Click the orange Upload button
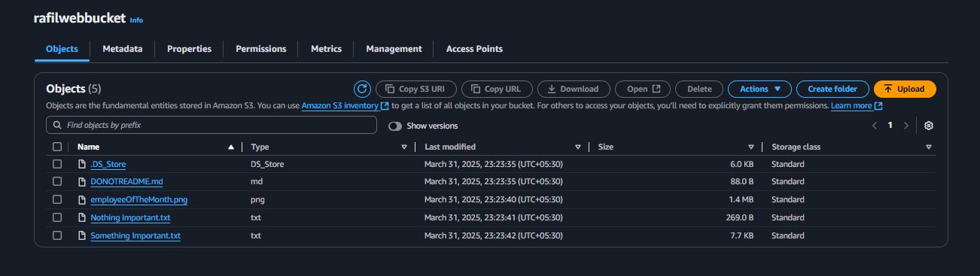 click(905, 89)
